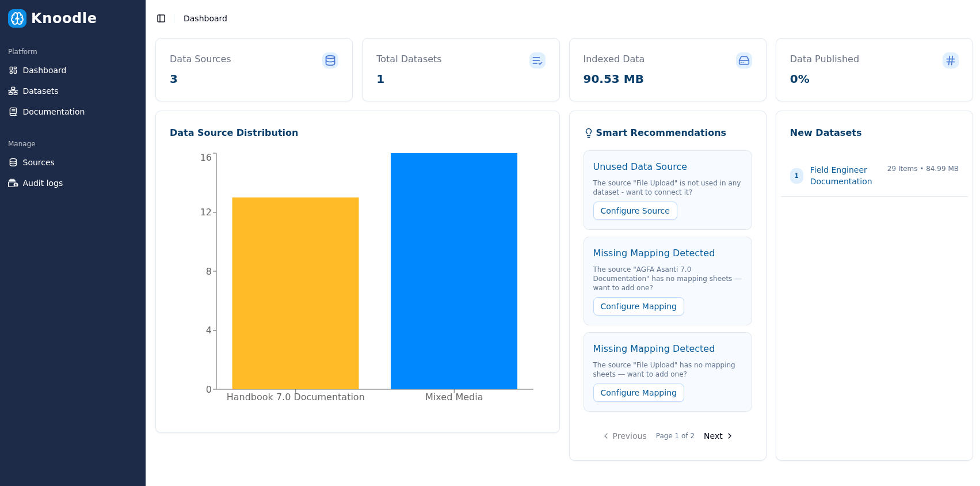Viewport: 980px width, 486px height.
Task: Open Dashboard from the sidebar
Action: 44,70
